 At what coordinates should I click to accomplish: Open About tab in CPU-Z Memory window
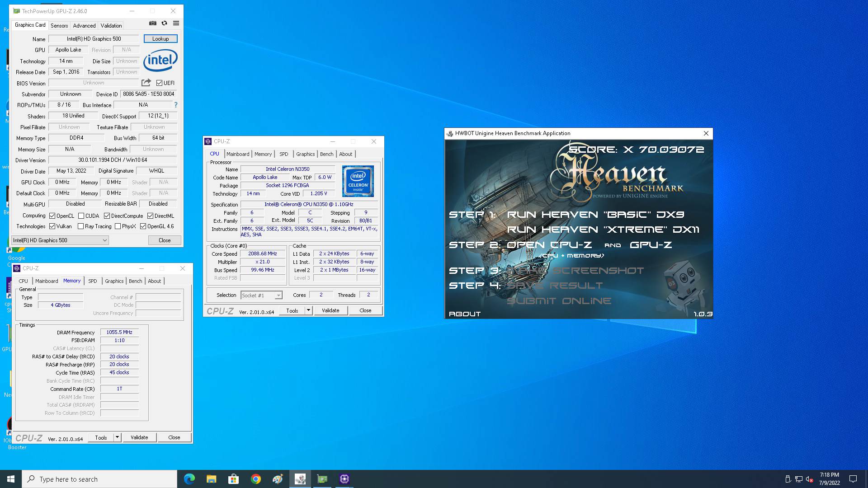click(x=154, y=281)
